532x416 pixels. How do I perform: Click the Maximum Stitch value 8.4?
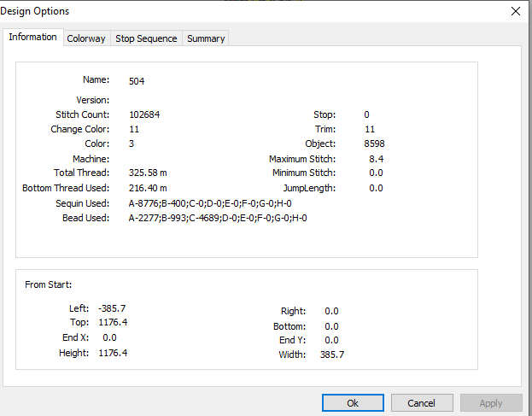tap(377, 159)
